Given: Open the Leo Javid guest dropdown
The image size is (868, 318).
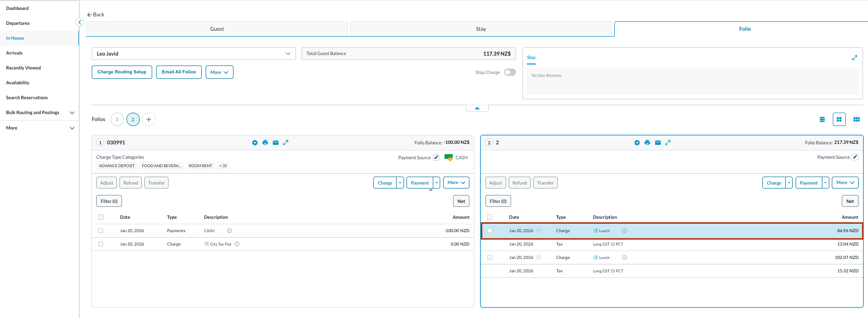Looking at the screenshot, I should coord(193,54).
